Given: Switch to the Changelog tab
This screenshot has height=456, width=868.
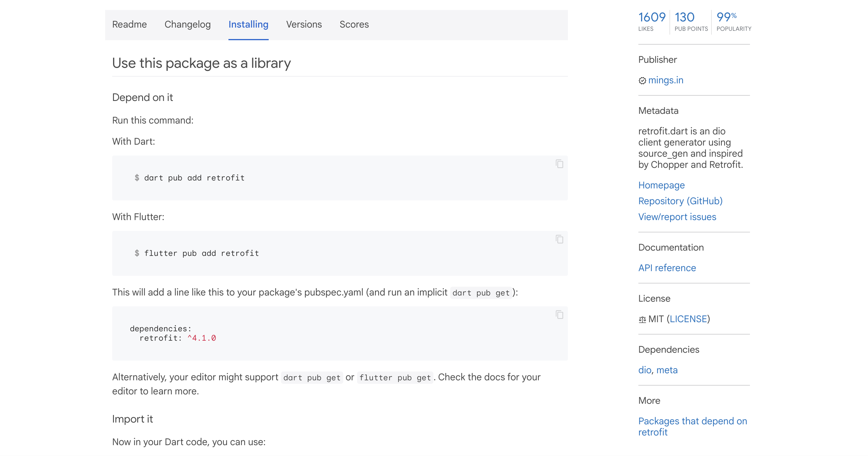Looking at the screenshot, I should [x=187, y=25].
